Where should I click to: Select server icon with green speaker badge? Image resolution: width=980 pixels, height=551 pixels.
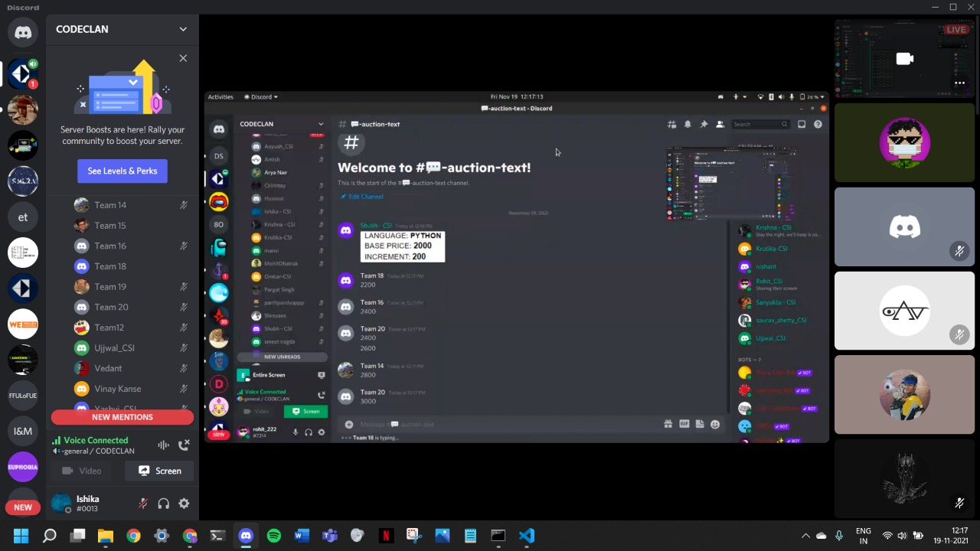click(x=23, y=74)
